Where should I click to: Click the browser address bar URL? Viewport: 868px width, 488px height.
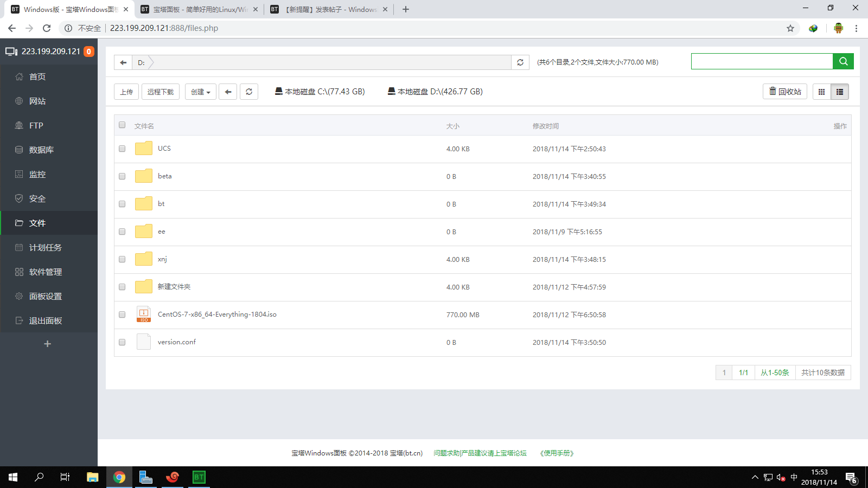[164, 28]
